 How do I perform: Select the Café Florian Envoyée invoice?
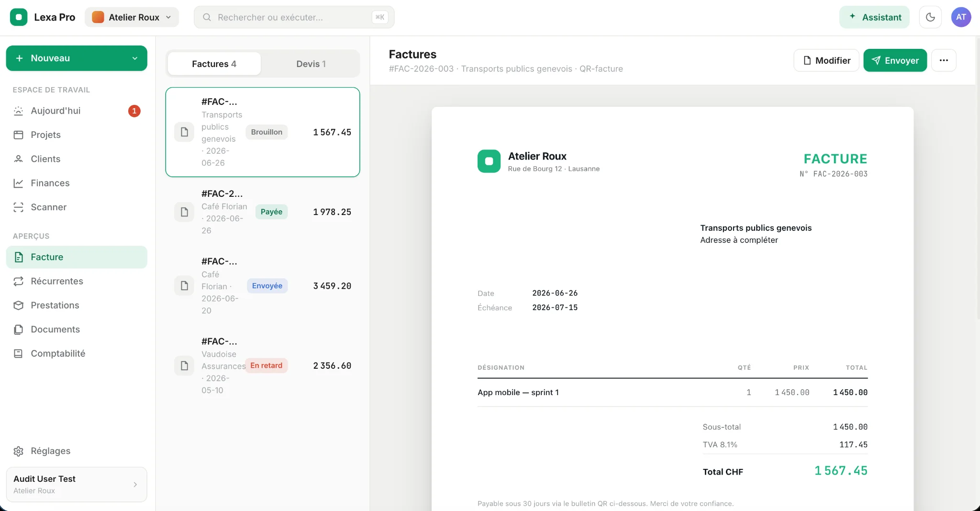pos(263,286)
